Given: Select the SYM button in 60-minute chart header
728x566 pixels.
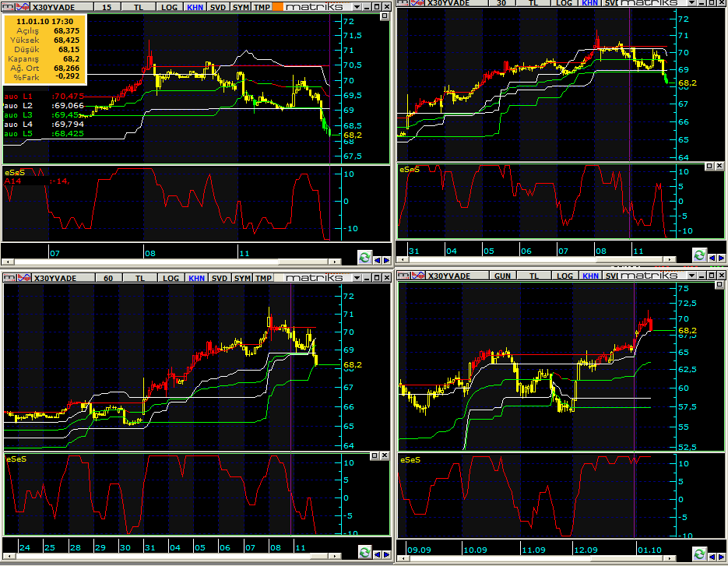Looking at the screenshot, I should click(242, 278).
